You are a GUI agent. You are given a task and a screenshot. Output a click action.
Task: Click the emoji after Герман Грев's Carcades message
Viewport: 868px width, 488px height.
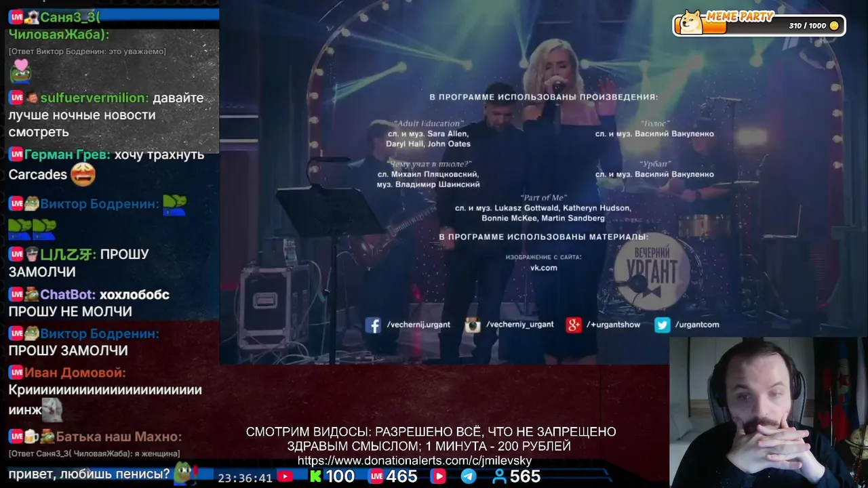pyautogui.click(x=83, y=174)
